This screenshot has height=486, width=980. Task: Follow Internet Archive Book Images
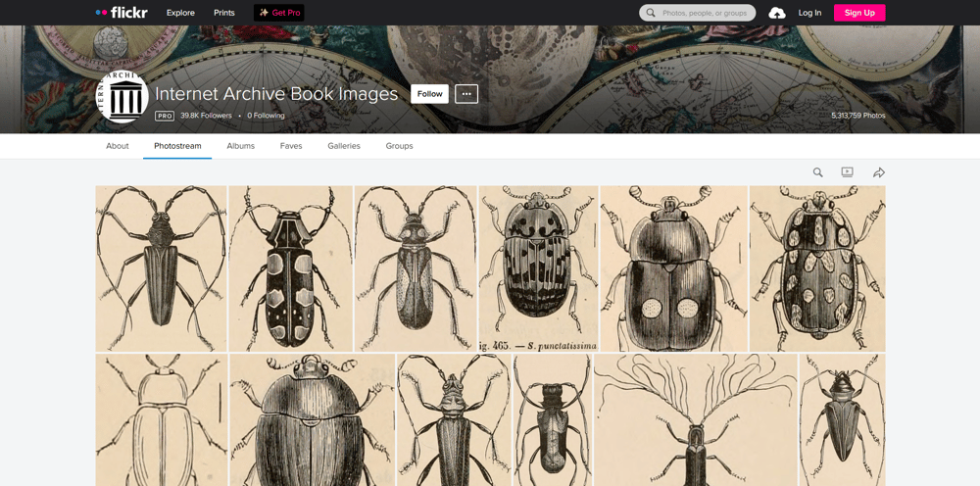pos(430,94)
